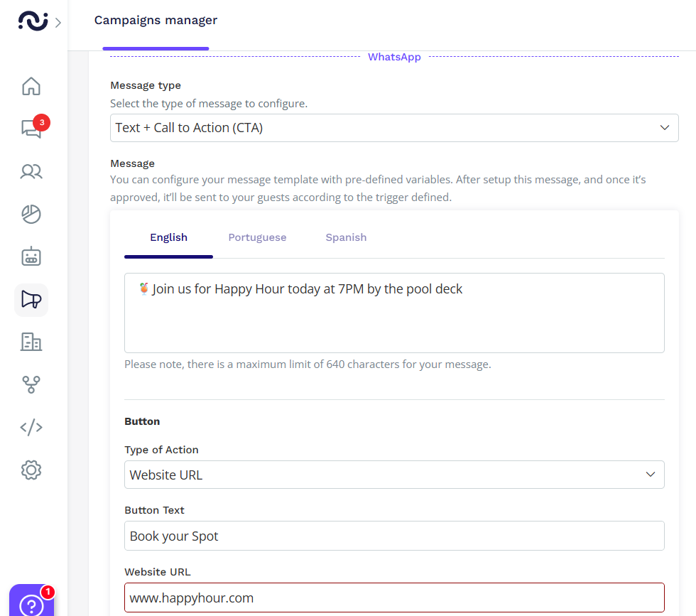
Task: Select the campaigns megaphone icon
Action: 31,299
